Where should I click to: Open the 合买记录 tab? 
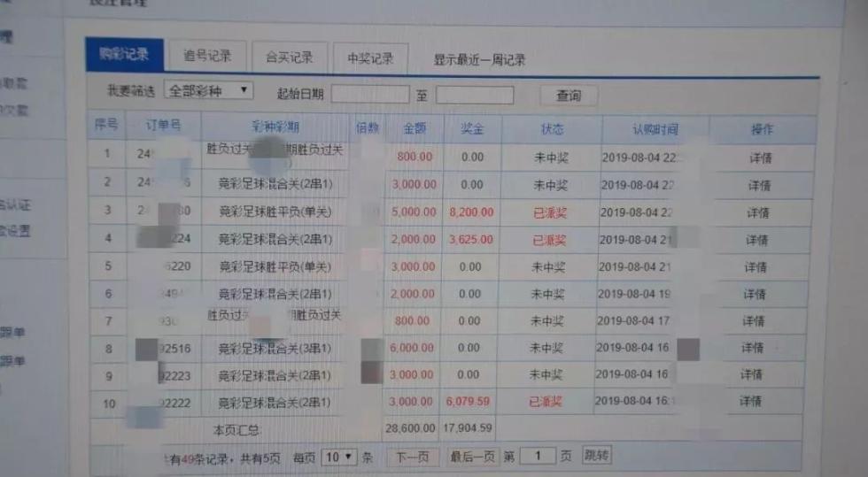pos(290,57)
